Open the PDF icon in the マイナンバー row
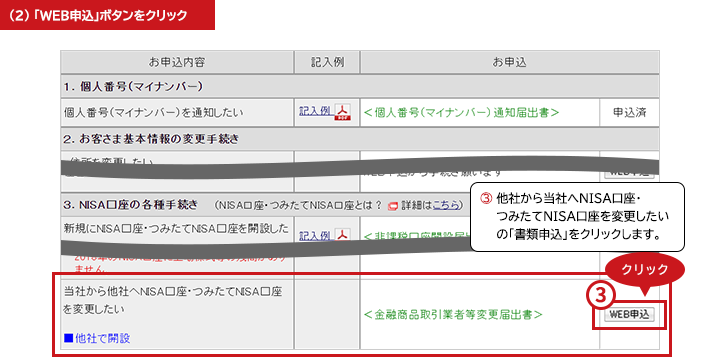Screen dimensions: 720x360 pos(342,112)
